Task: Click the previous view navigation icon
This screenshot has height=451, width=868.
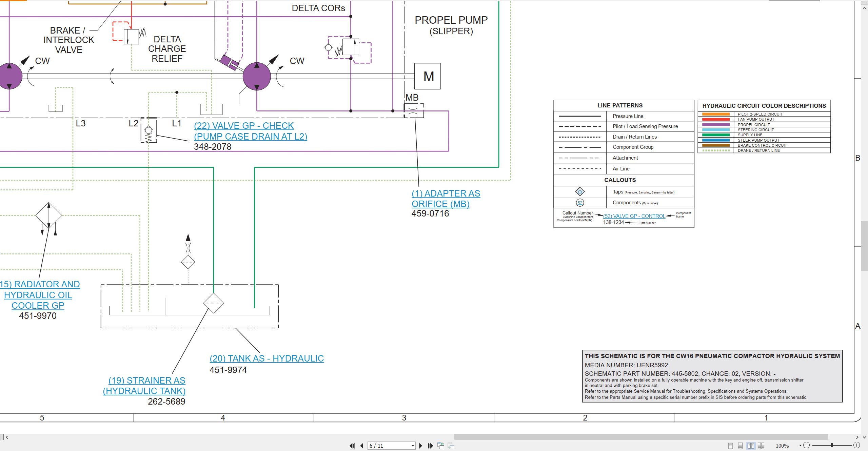Action: (441, 446)
